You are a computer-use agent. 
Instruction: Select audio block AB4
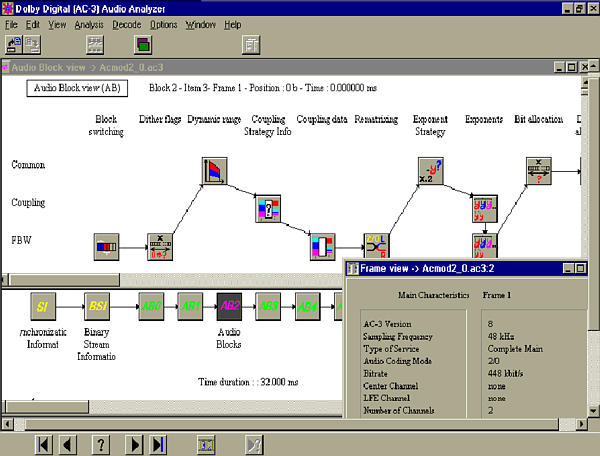[x=308, y=306]
